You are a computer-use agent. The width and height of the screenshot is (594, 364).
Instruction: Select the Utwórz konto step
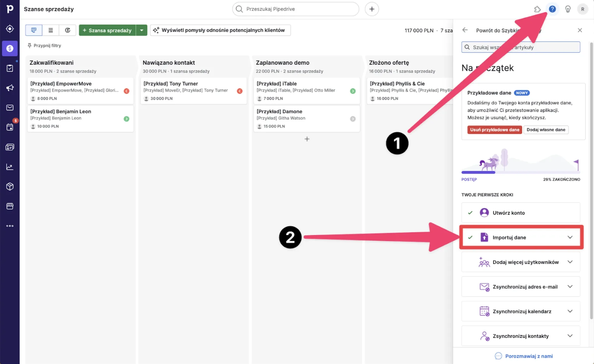[521, 213]
